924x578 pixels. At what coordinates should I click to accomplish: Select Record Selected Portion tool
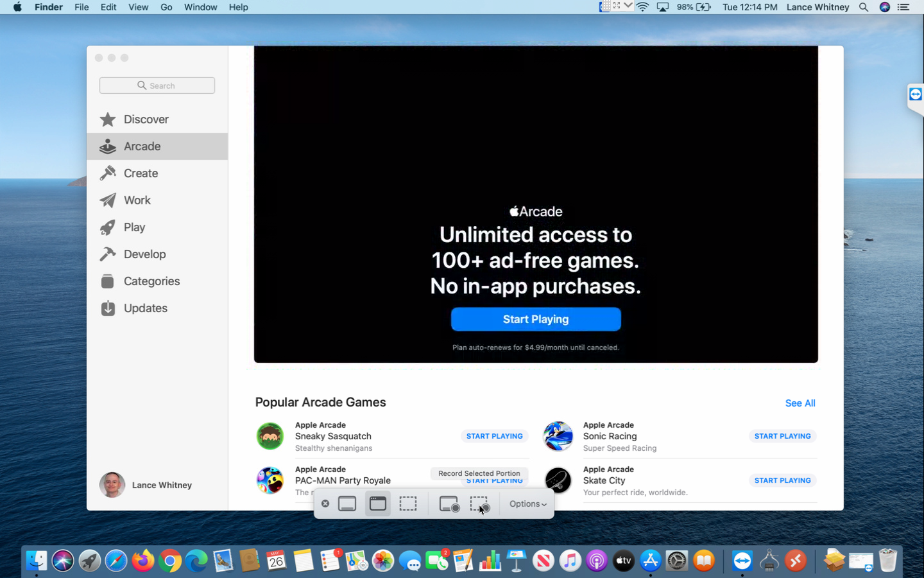coord(479,504)
